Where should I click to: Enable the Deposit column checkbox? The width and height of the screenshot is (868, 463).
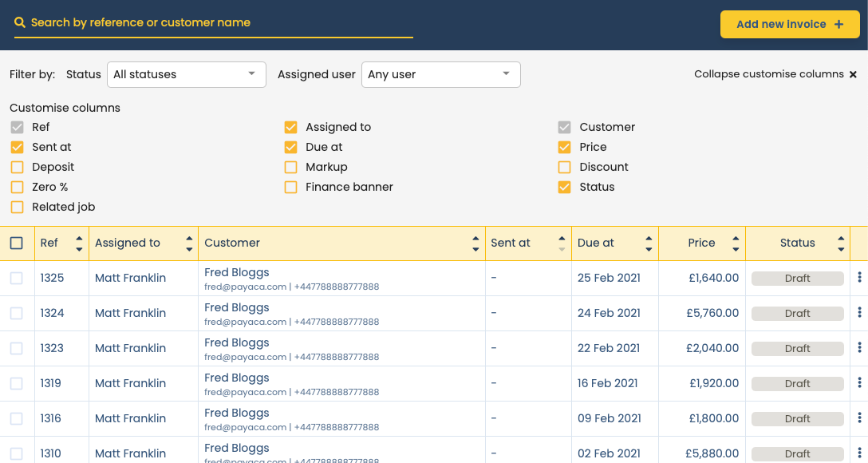coord(17,167)
